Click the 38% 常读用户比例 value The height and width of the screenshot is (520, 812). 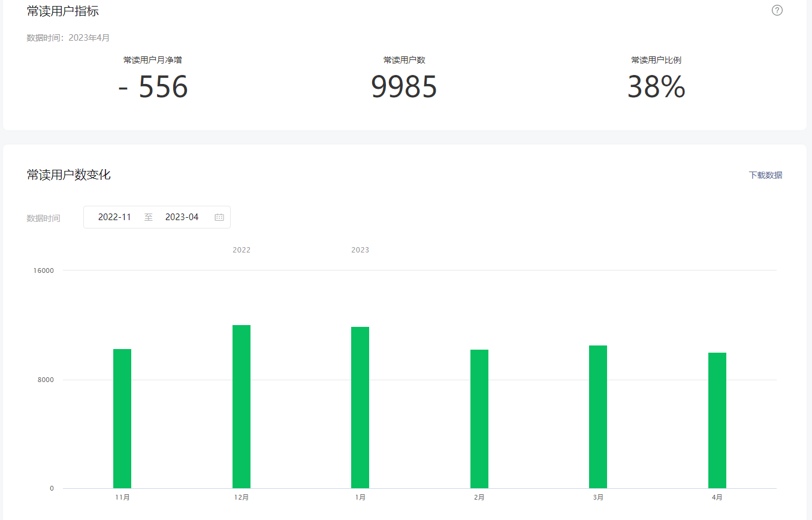(x=656, y=88)
